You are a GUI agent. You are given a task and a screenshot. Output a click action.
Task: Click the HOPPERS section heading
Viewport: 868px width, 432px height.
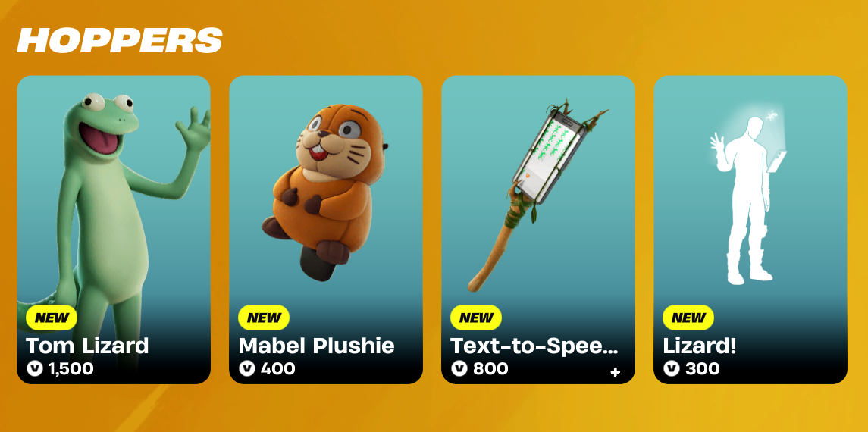pos(120,40)
